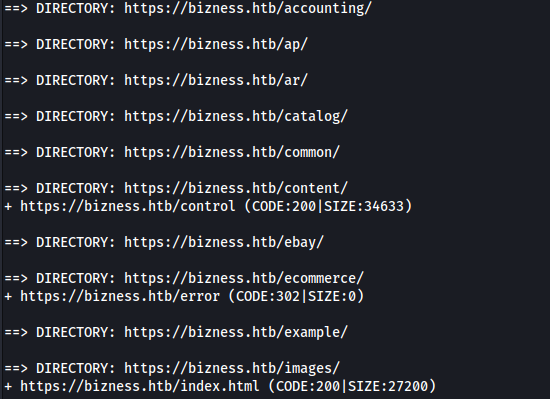550x399 pixels.
Task: Open the bizness.htb/accounting/ directory URL
Action: pyautogui.click(x=248, y=8)
